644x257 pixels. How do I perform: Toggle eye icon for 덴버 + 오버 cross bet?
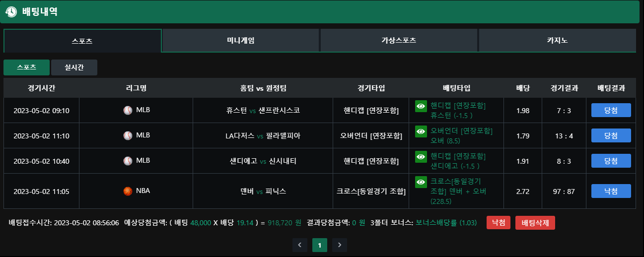[x=421, y=182]
